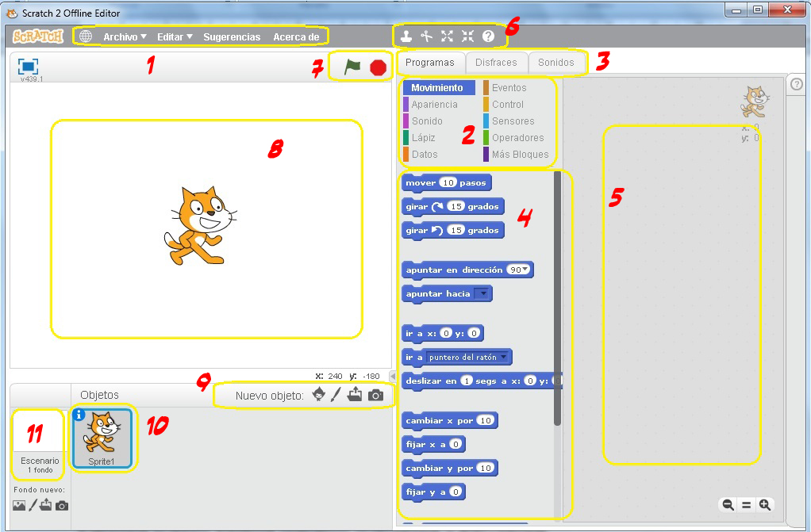Image resolution: width=811 pixels, height=532 pixels.
Task: Switch to the Disfraces tab
Action: pyautogui.click(x=497, y=62)
